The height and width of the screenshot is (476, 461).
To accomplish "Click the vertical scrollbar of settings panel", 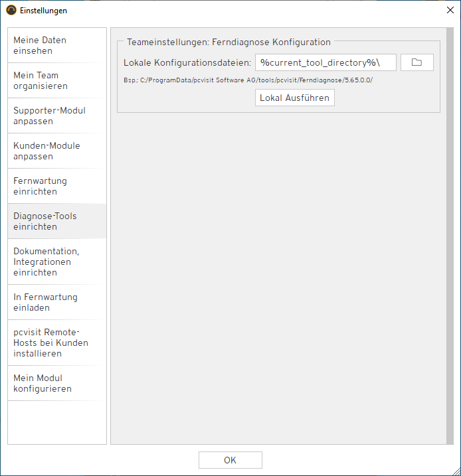I will [x=450, y=236].
